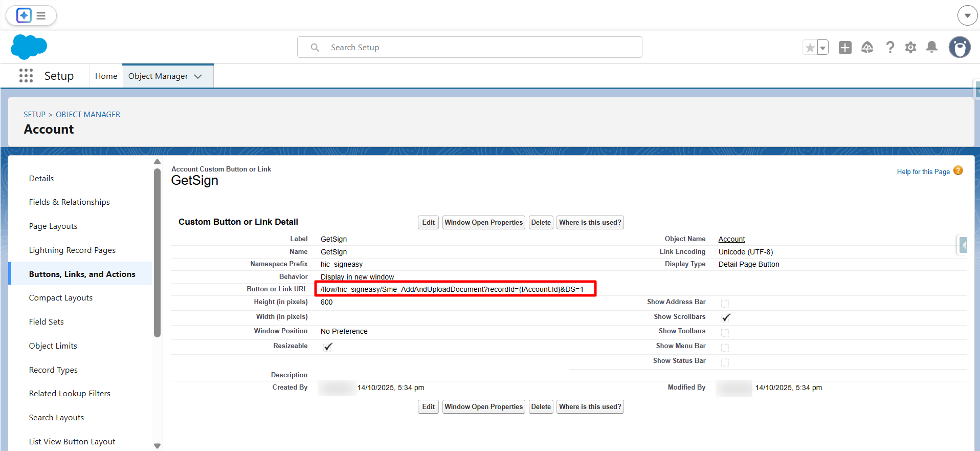
Task: Open the help question mark icon
Action: pos(890,48)
